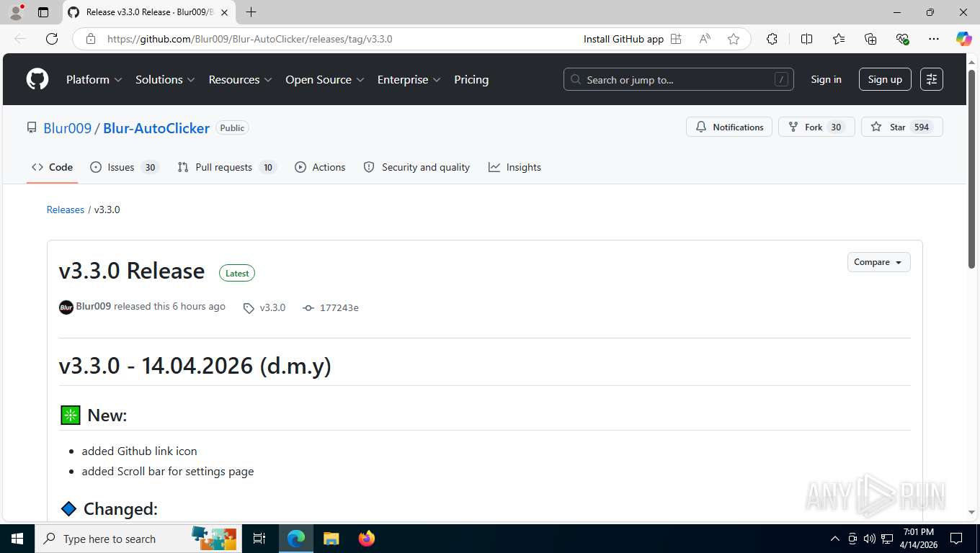
Task: Open the Actions tab
Action: [x=320, y=167]
